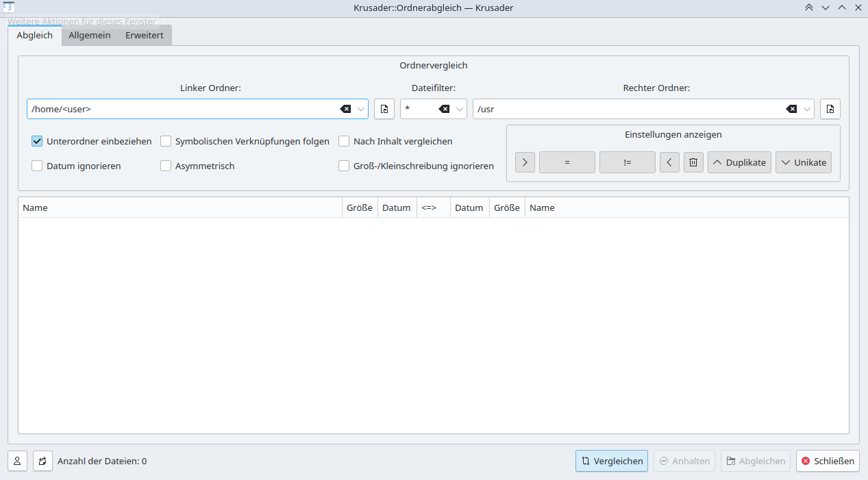Toggle showing equal files button
This screenshot has height=480, width=868.
tap(567, 162)
